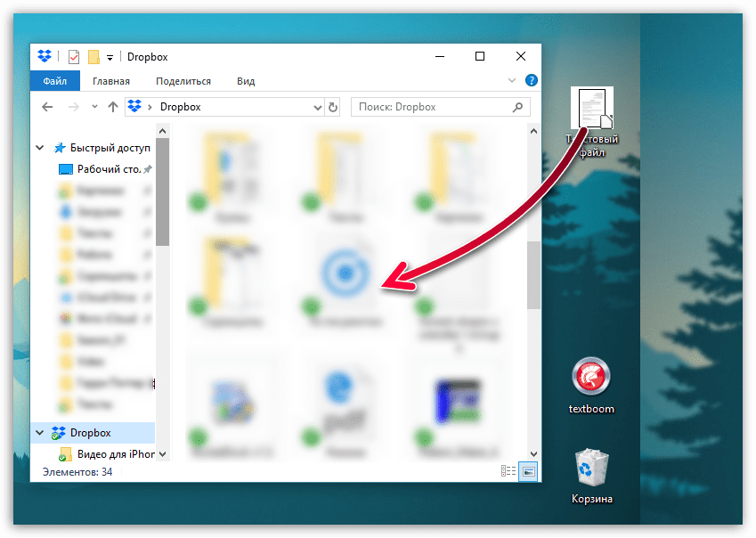This screenshot has height=538, width=756.
Task: Switch to details list view
Action: coord(508,471)
